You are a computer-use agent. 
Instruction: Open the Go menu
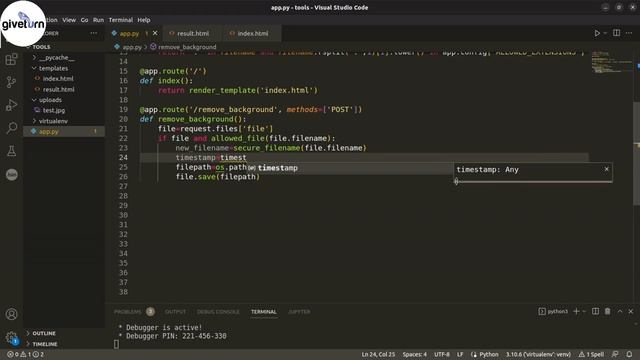click(x=84, y=20)
